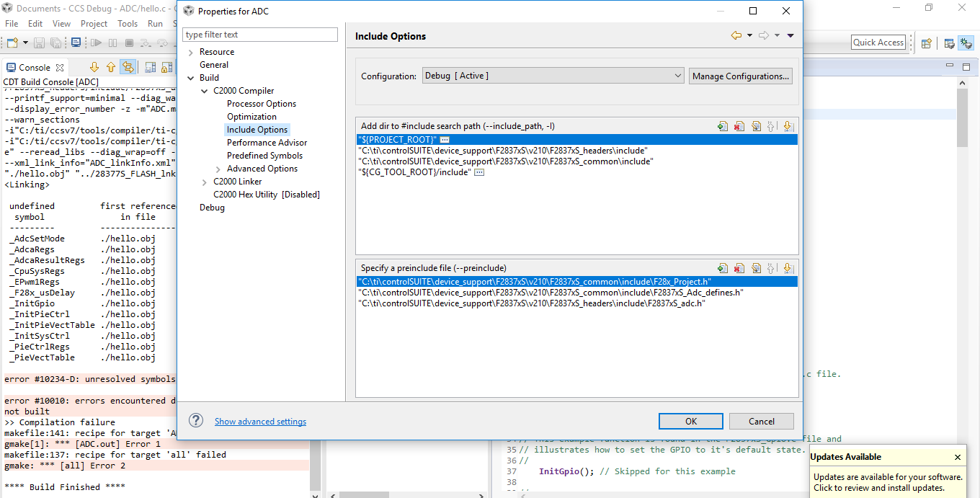This screenshot has height=498, width=980.
Task: Click the Manage Configurations button
Action: 740,75
